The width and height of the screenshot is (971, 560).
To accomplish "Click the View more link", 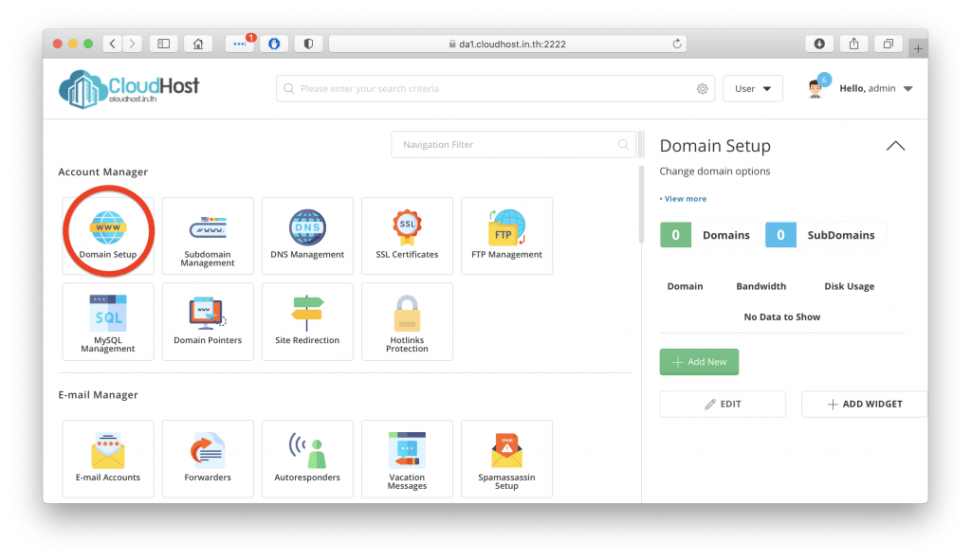I will pyautogui.click(x=685, y=199).
